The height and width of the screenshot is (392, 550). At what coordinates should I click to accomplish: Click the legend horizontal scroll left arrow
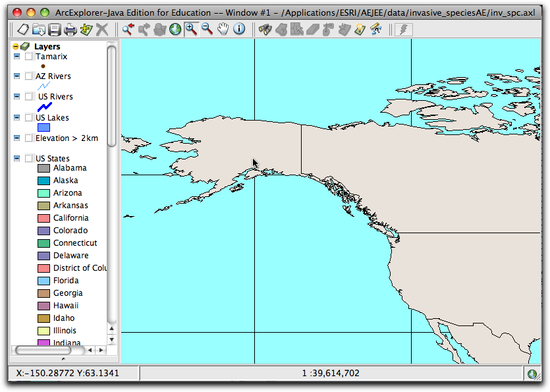(90, 350)
